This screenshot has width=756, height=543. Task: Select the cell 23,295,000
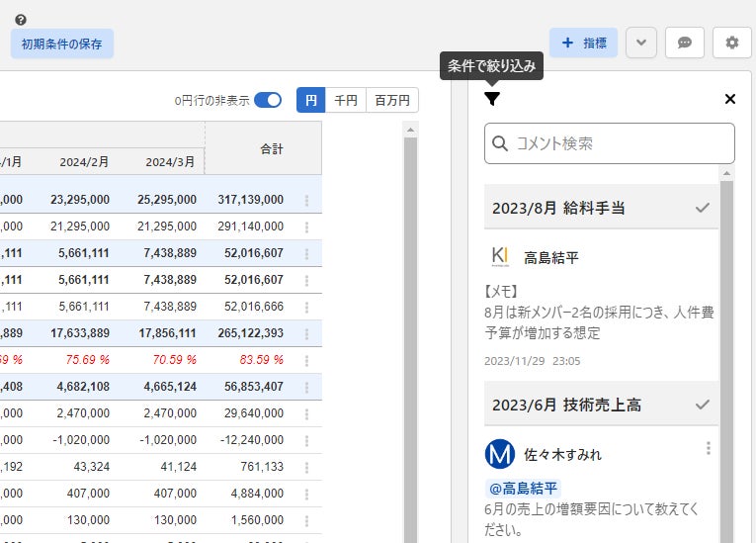80,200
